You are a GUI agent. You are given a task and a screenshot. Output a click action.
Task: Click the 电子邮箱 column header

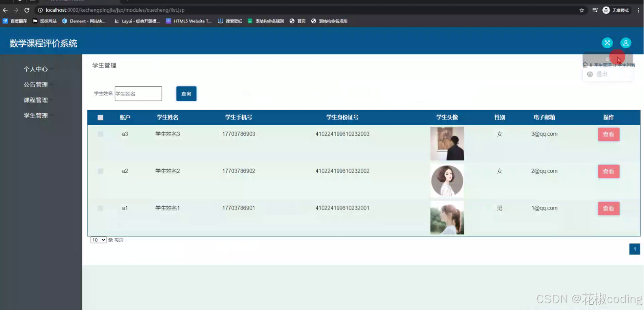[544, 117]
